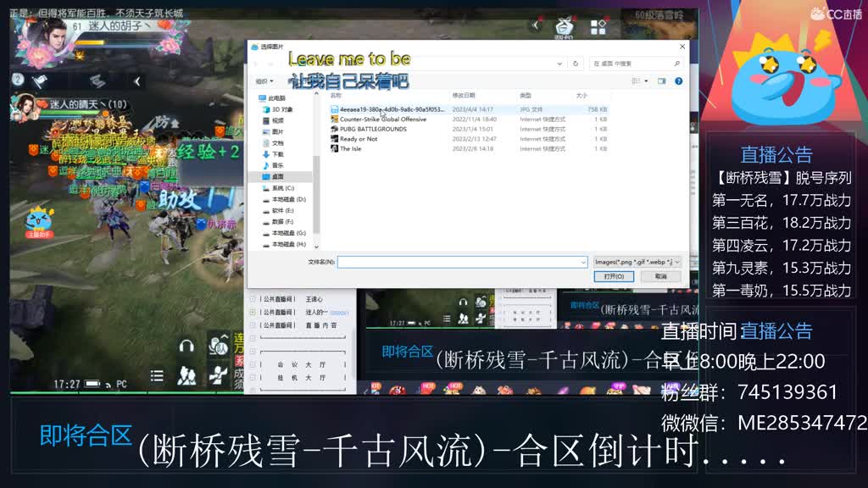Expand the file name history dropdown
This screenshot has height=488, width=868.
tap(583, 263)
